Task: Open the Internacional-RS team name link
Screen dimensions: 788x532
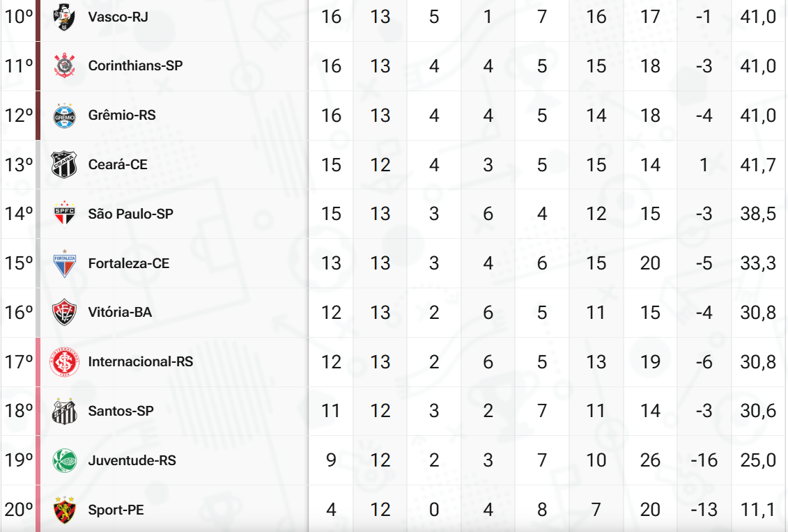Action: point(140,362)
